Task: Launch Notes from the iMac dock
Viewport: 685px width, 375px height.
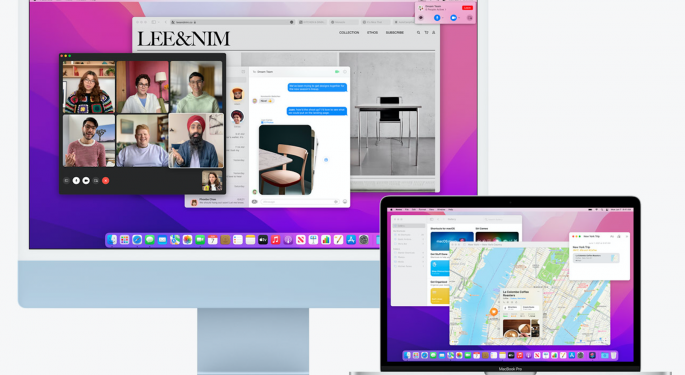Action: [x=250, y=240]
